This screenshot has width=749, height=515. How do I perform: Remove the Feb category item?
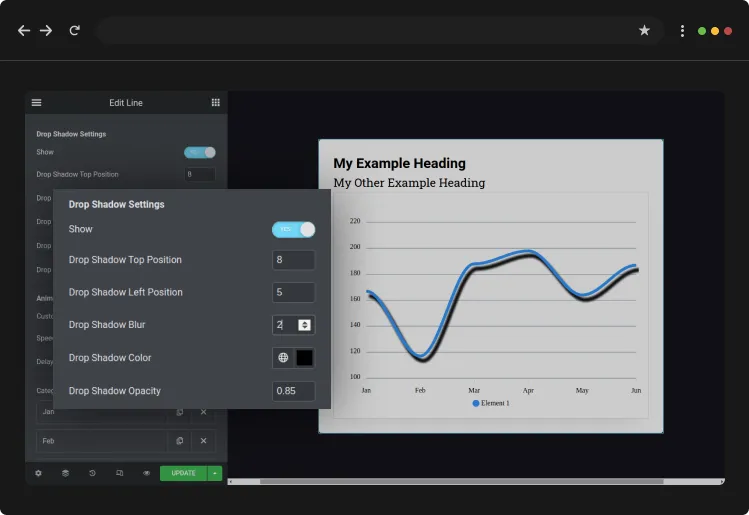tap(203, 441)
